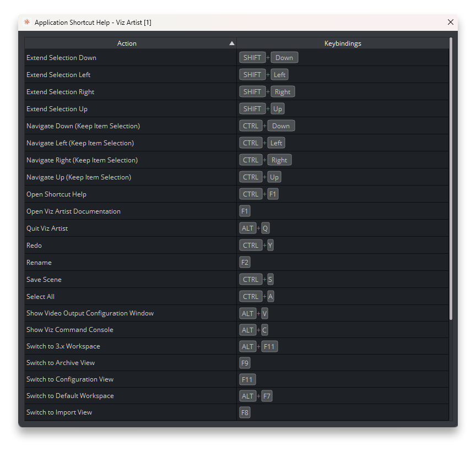Click the Viz Artist logo icon in title bar
Viewport: 476px width, 452px height.
tap(26, 22)
